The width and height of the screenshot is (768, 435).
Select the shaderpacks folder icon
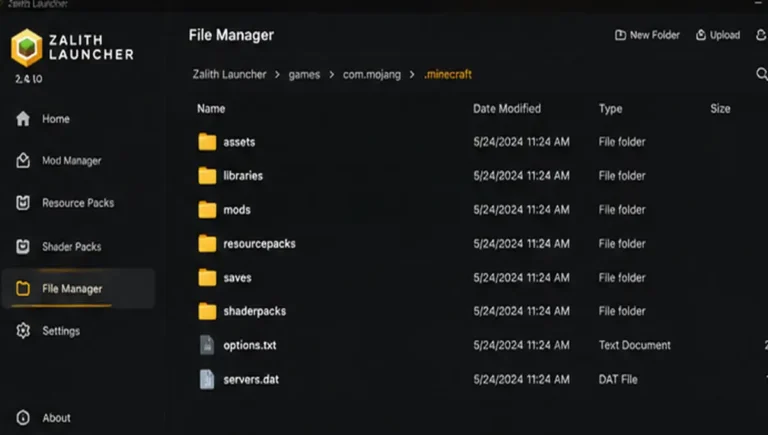207,311
